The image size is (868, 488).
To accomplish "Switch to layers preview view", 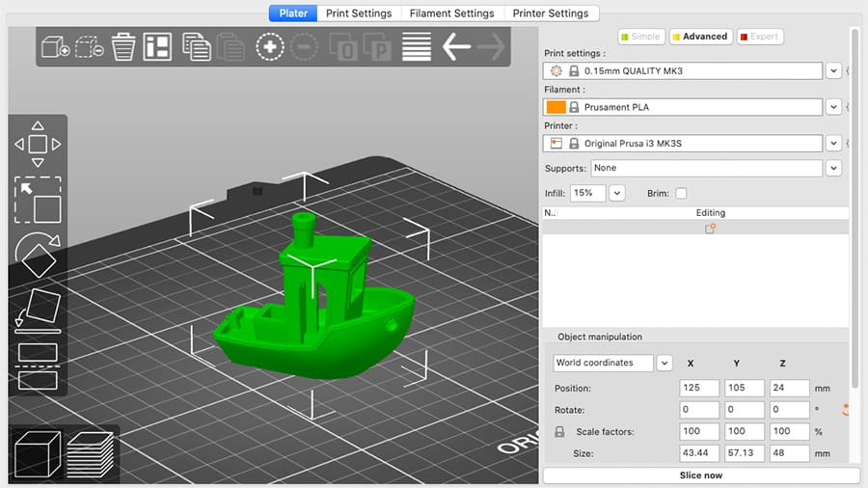I will tap(91, 453).
